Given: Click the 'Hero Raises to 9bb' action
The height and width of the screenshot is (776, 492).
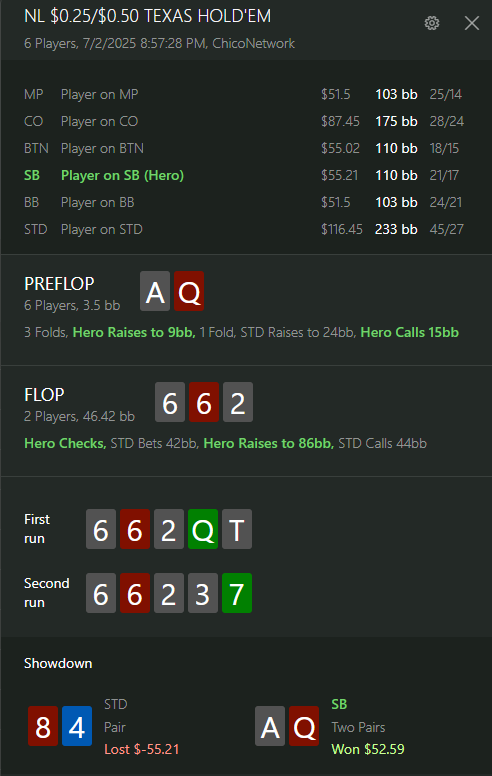Looking at the screenshot, I should pyautogui.click(x=134, y=332).
